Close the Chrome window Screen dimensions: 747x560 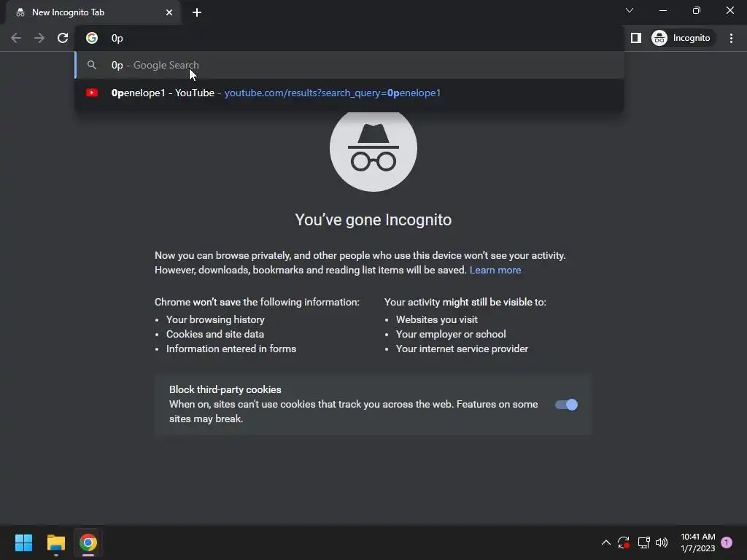(729, 10)
